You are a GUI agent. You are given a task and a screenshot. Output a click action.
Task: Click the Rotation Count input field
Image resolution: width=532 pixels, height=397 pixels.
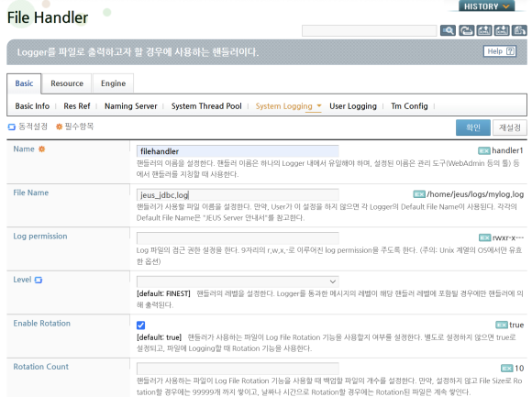238,369
